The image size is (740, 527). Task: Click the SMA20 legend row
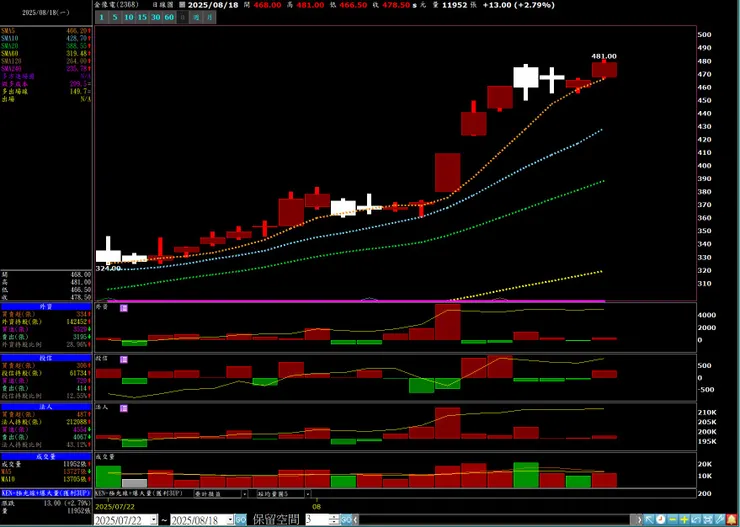click(x=46, y=46)
